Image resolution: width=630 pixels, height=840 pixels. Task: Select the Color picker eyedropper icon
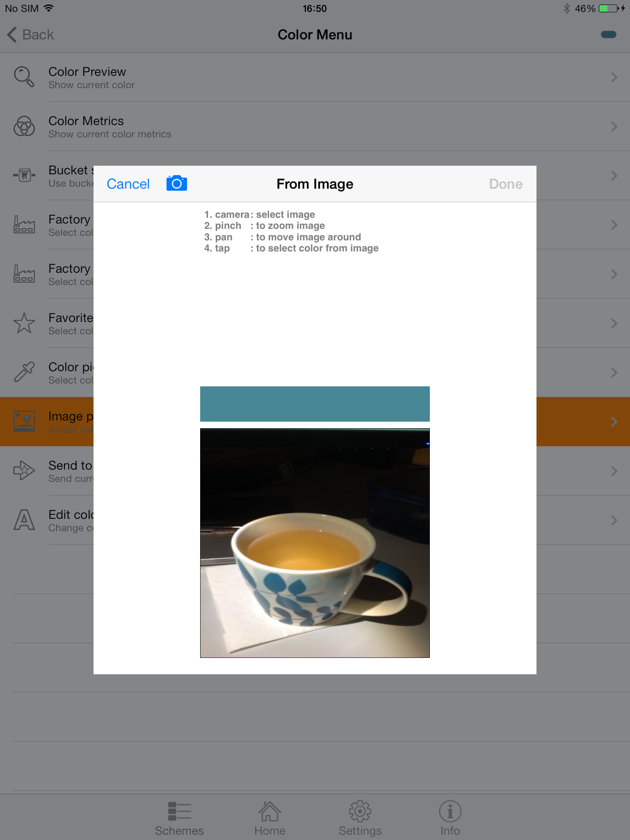point(24,372)
